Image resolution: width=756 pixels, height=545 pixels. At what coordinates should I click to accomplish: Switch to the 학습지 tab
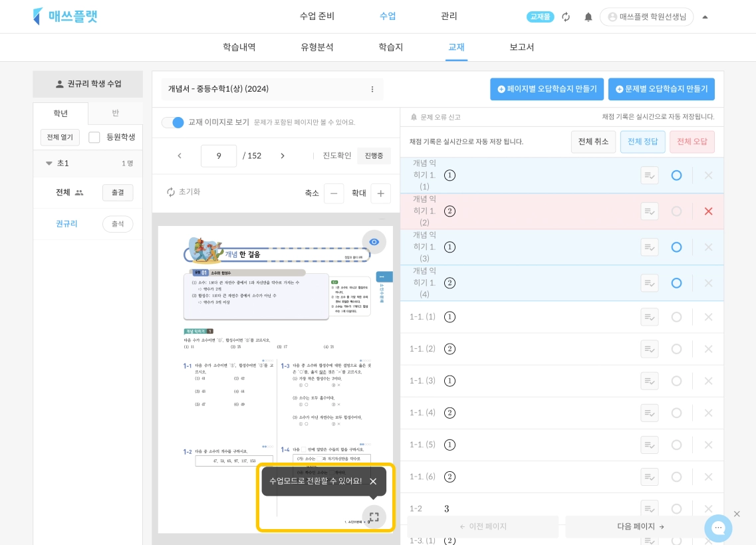pyautogui.click(x=390, y=47)
